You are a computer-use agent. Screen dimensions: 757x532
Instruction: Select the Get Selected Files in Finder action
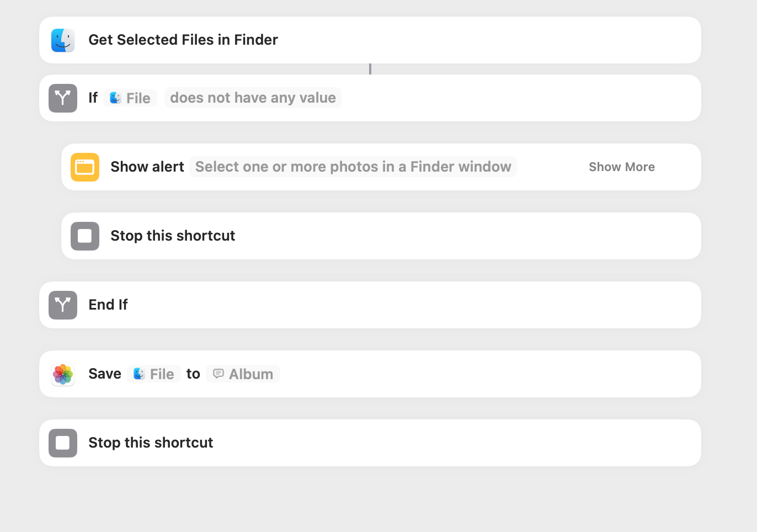pyautogui.click(x=370, y=40)
